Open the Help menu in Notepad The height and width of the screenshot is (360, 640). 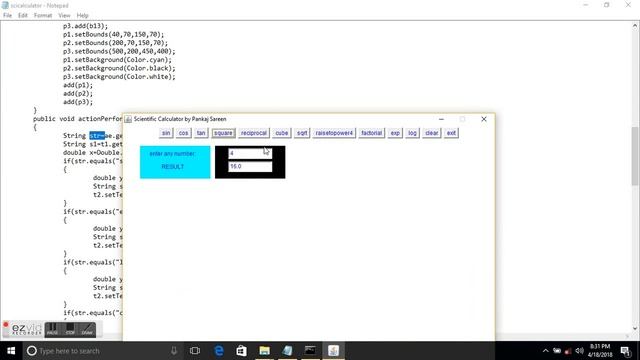pyautogui.click(x=82, y=16)
